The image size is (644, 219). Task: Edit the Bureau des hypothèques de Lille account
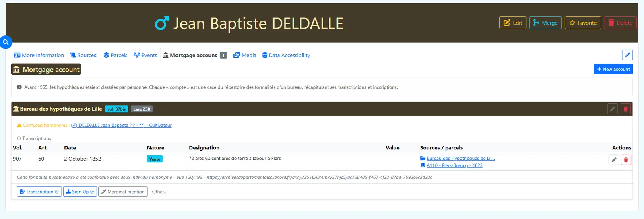click(612, 109)
